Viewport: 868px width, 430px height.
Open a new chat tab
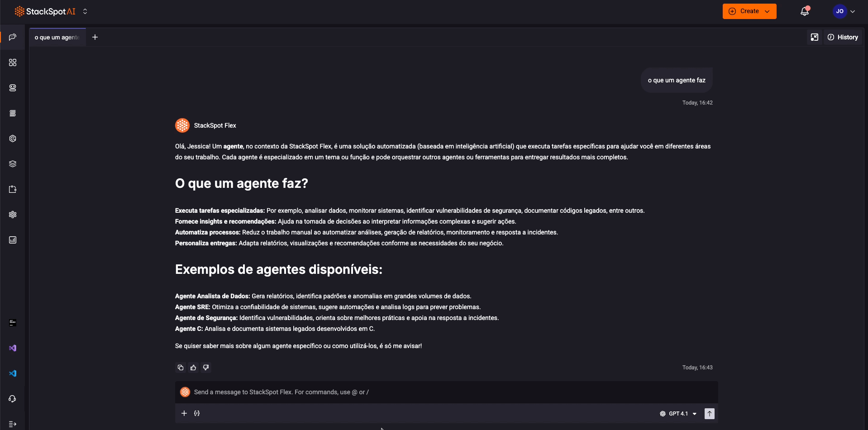coord(95,37)
